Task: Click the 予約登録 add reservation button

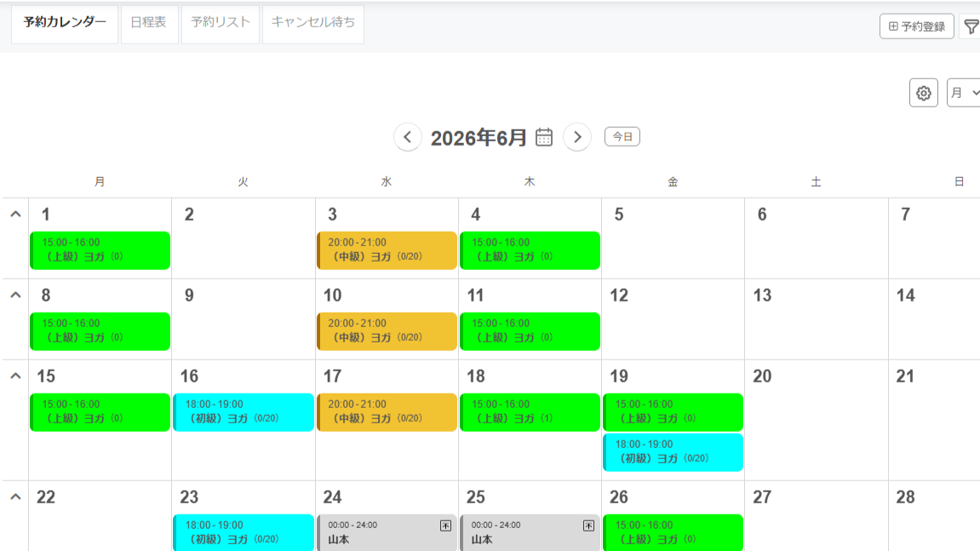Action: 917,26
